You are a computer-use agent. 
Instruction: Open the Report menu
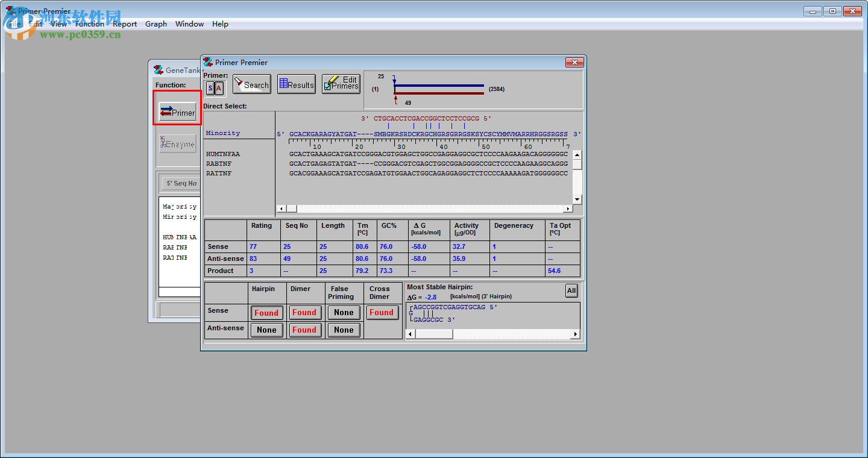coord(125,24)
